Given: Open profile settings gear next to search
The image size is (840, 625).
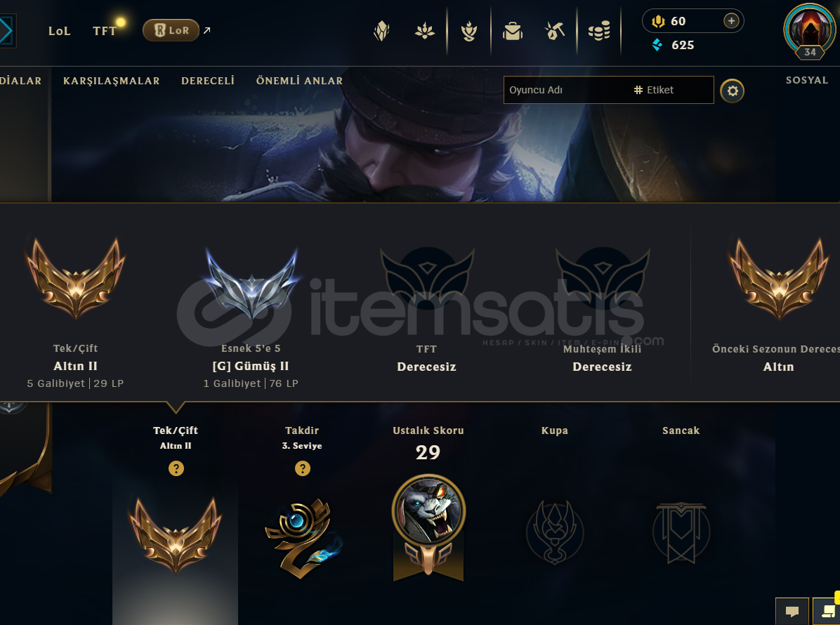Looking at the screenshot, I should [x=733, y=91].
